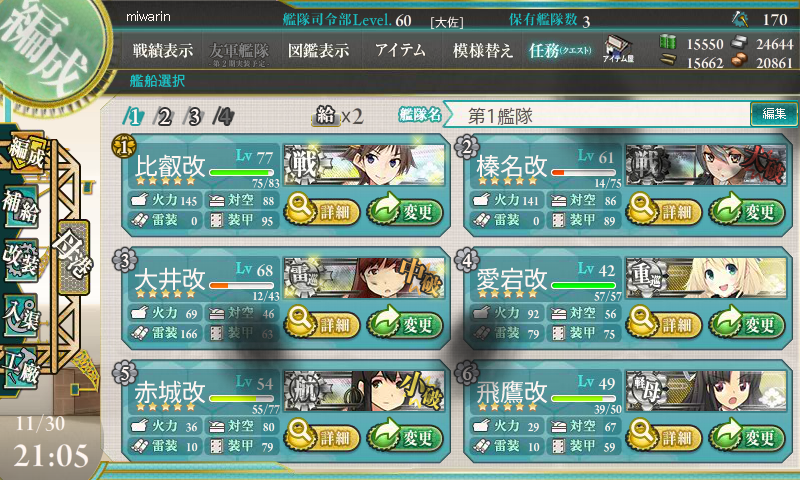Viewport: 800px width, 480px height.
Task: Open the アイテム屋 item shop icon
Action: pos(618,49)
